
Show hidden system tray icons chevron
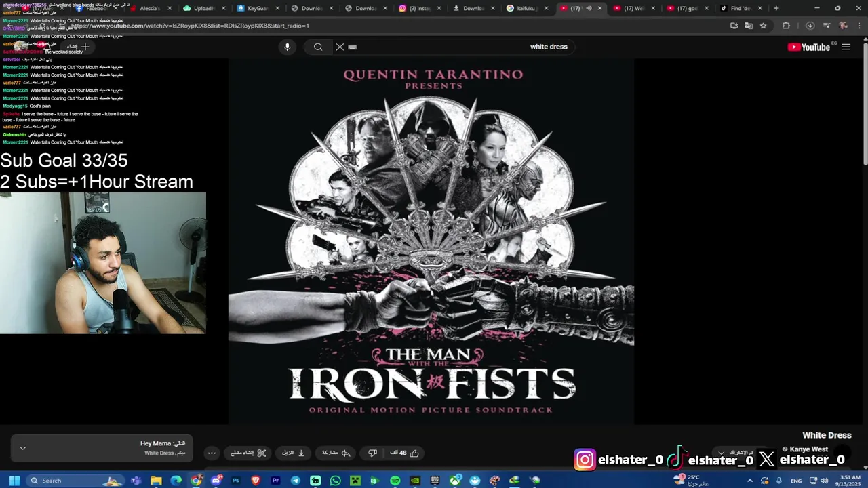[x=750, y=481]
